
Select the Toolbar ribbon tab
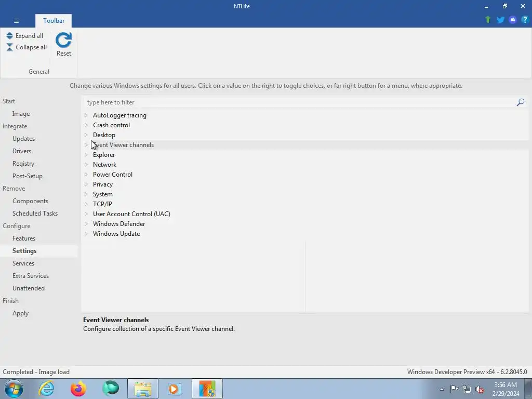pyautogui.click(x=54, y=21)
